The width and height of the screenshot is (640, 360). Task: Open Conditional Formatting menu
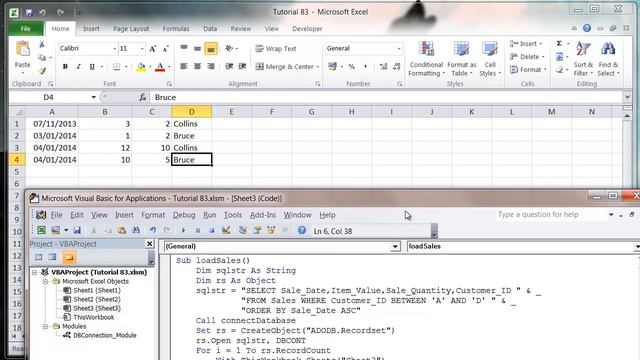[426, 59]
